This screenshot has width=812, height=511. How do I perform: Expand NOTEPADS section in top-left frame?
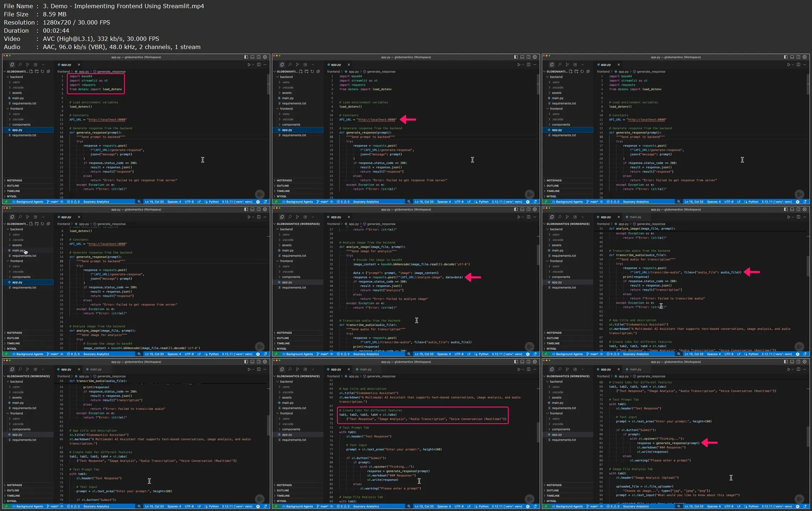pos(28,180)
